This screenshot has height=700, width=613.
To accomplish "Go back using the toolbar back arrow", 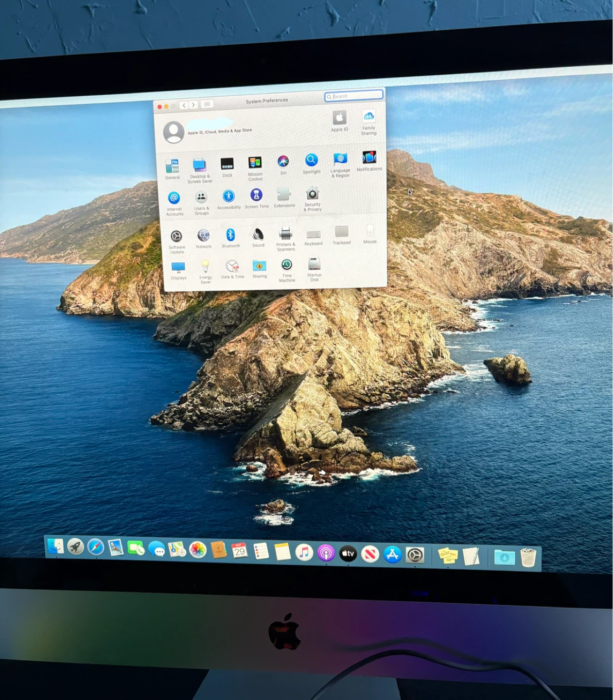I will tap(184, 105).
